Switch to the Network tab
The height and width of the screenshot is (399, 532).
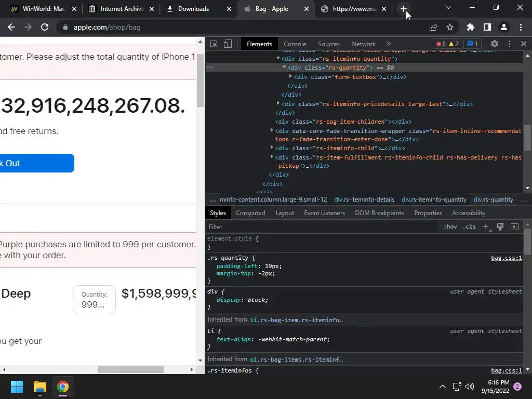[364, 44]
